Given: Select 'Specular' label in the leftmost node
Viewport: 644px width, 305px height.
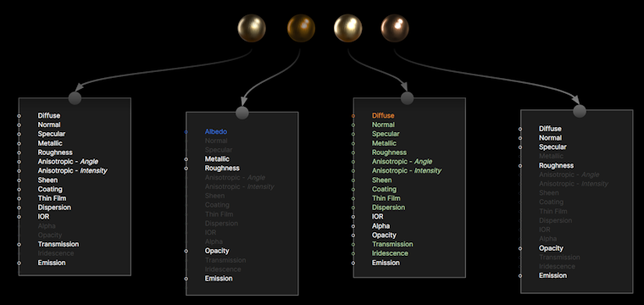Looking at the screenshot, I should click(x=52, y=134).
